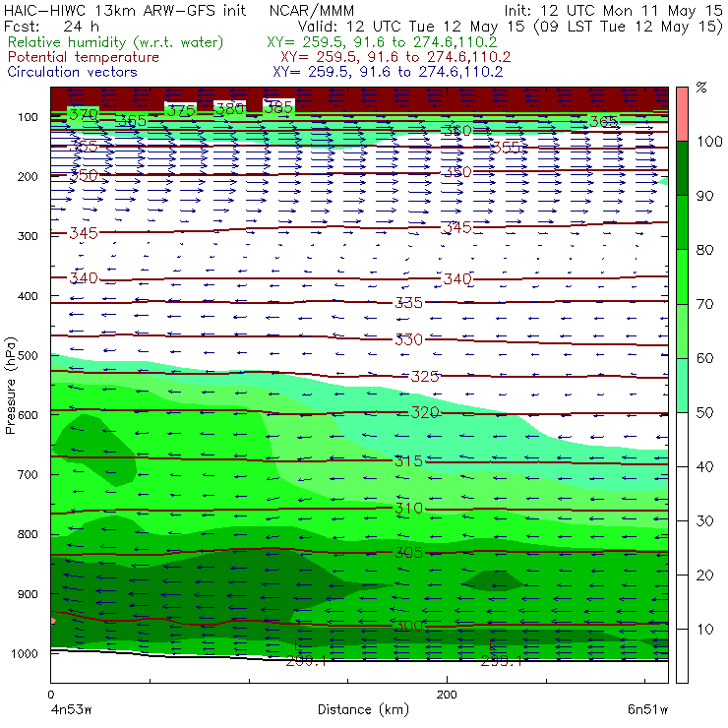Image resolution: width=728 pixels, height=728 pixels.
Task: Click the '0' distance axis tick label
Action: (x=50, y=695)
